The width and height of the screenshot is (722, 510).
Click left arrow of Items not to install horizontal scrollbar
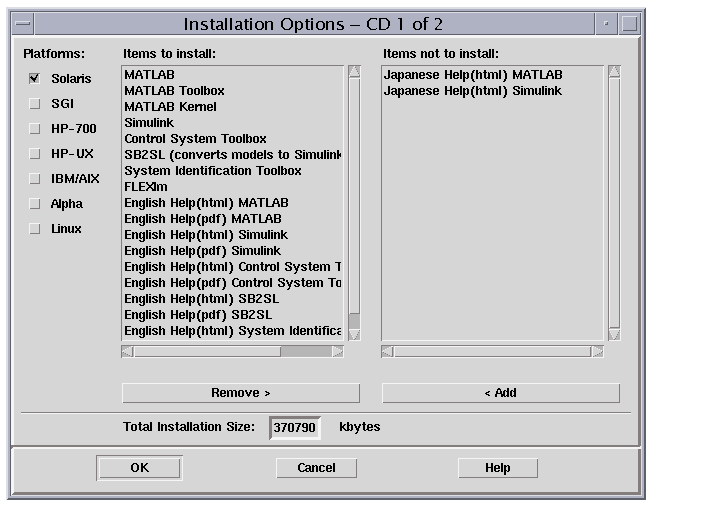387,352
